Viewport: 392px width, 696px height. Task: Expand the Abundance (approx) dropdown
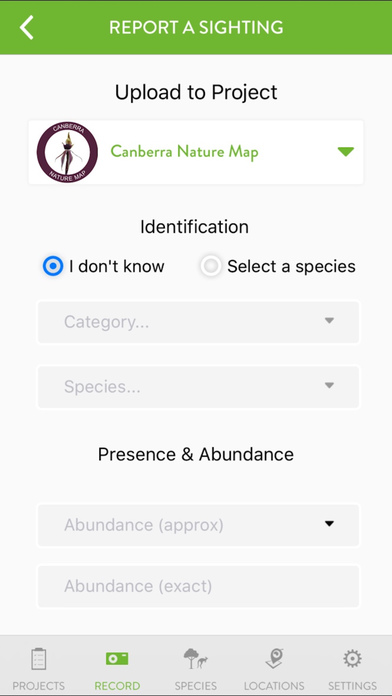pyautogui.click(x=198, y=526)
